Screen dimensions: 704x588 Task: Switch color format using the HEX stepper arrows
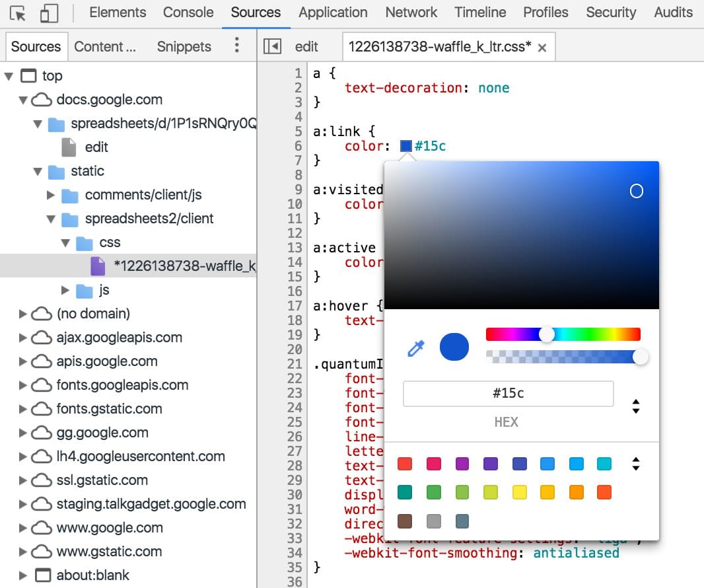click(x=635, y=406)
